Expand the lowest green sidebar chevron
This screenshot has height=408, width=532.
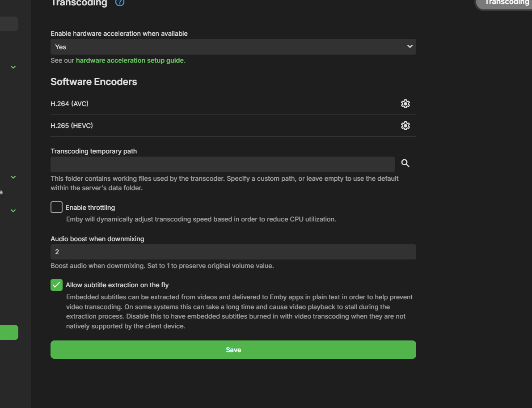click(13, 211)
